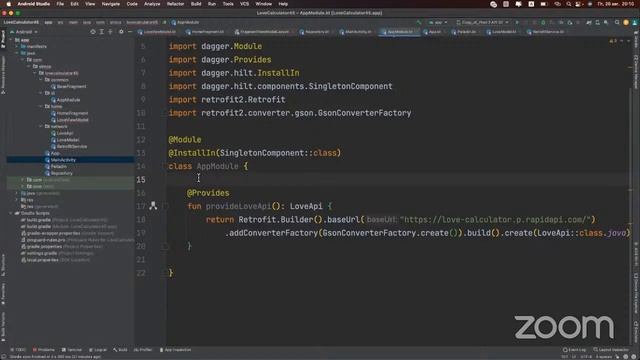Open the Refactor menu
Screen dimensions: 640x360
[176, 4]
